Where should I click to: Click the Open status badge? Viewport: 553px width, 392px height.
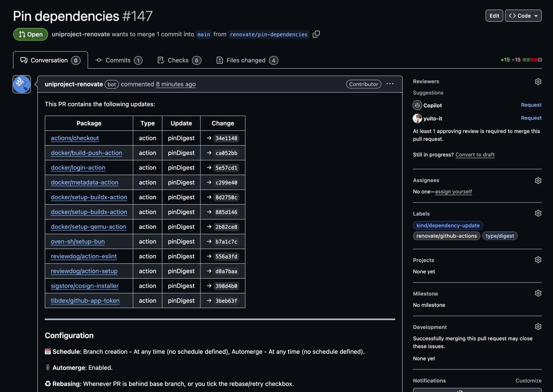30,34
